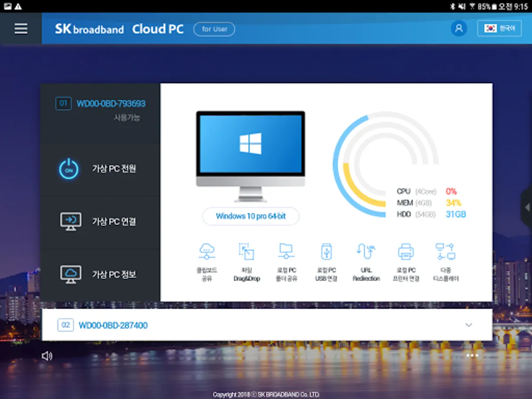Select 가상 PC 전원 menu label

[x=114, y=169]
